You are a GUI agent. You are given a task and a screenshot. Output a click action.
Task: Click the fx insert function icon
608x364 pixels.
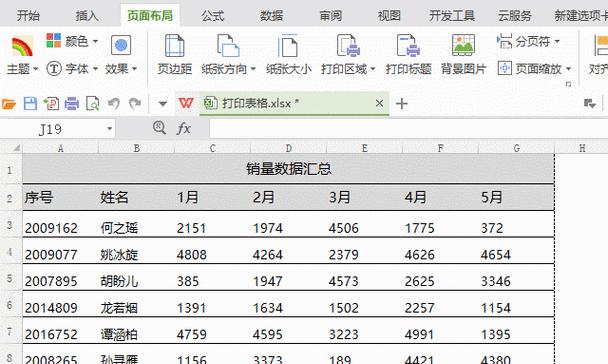(184, 128)
